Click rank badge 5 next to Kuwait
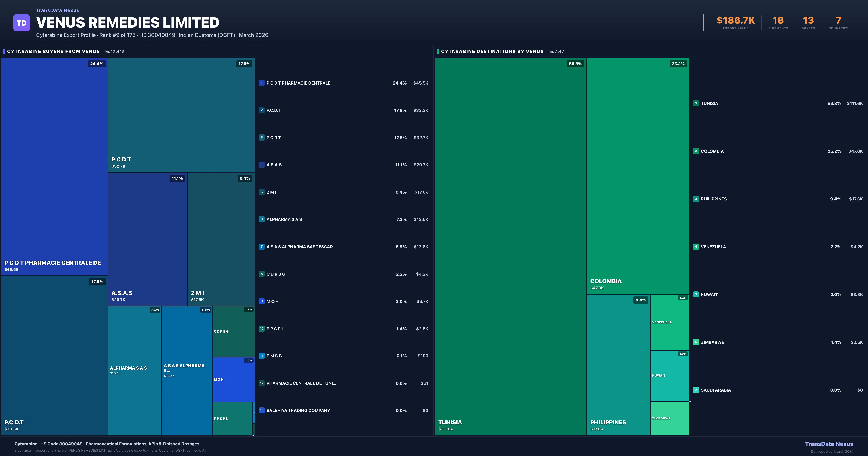 tap(696, 294)
